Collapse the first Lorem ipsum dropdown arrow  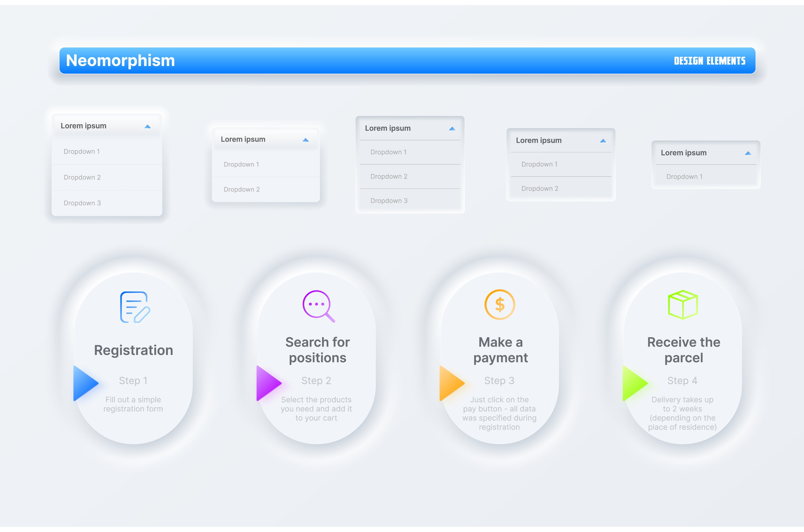pos(147,126)
